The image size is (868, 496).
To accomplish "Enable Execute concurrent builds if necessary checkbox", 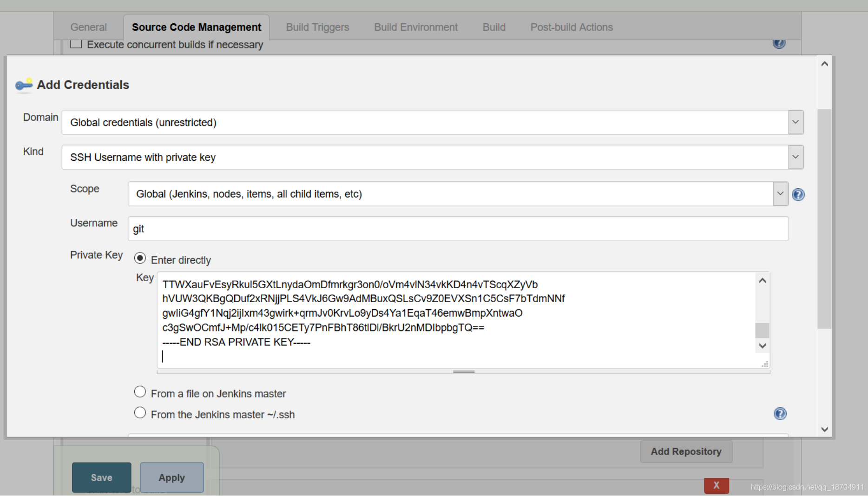I will coord(76,44).
